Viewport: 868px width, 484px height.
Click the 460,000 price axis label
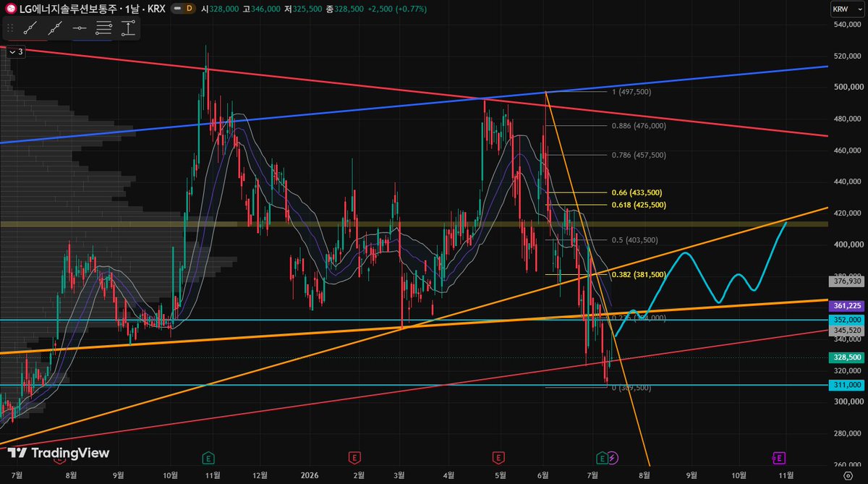click(849, 150)
